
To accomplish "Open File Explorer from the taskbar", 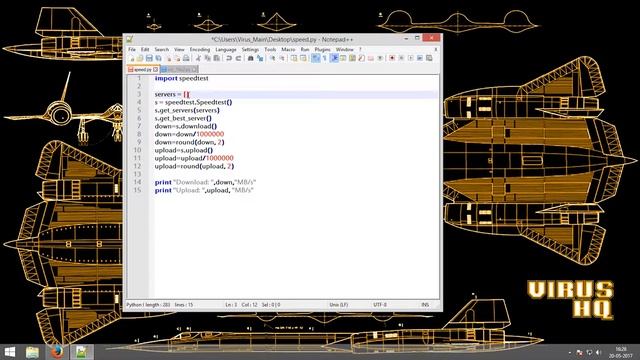I will [x=32, y=352].
